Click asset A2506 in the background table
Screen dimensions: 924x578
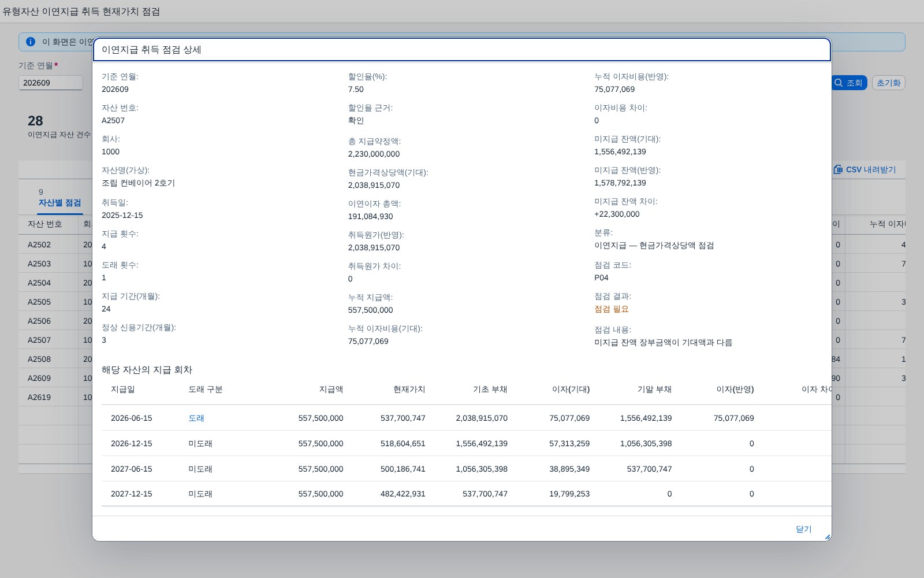pyautogui.click(x=39, y=321)
